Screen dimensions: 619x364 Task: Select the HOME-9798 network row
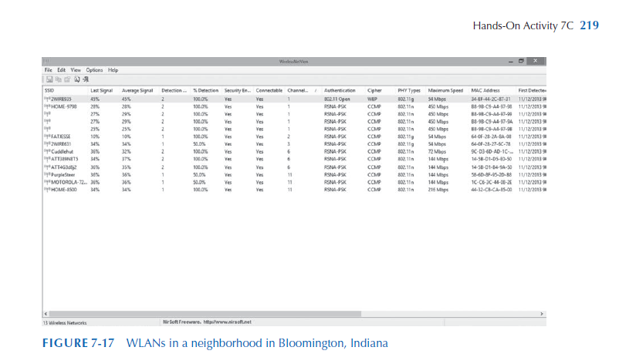pos(295,106)
